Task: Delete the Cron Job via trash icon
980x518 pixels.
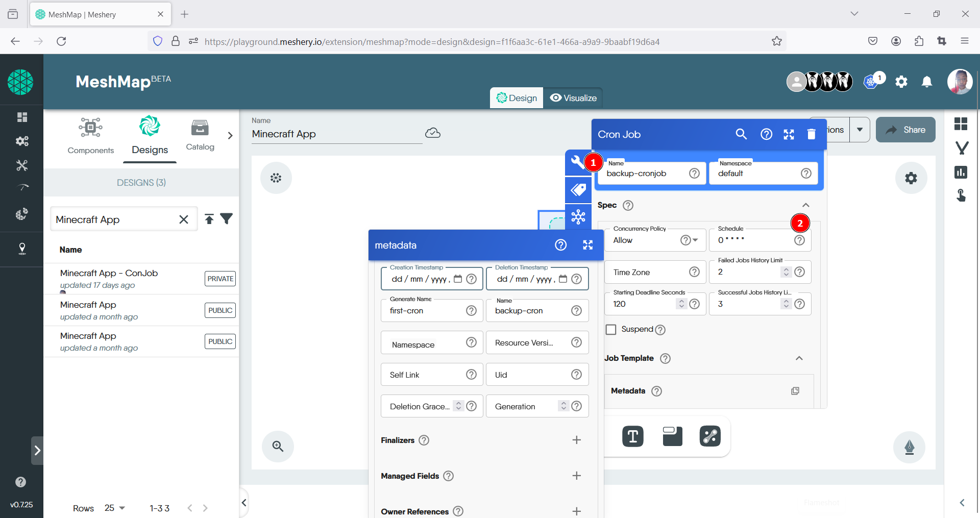Action: pyautogui.click(x=811, y=134)
